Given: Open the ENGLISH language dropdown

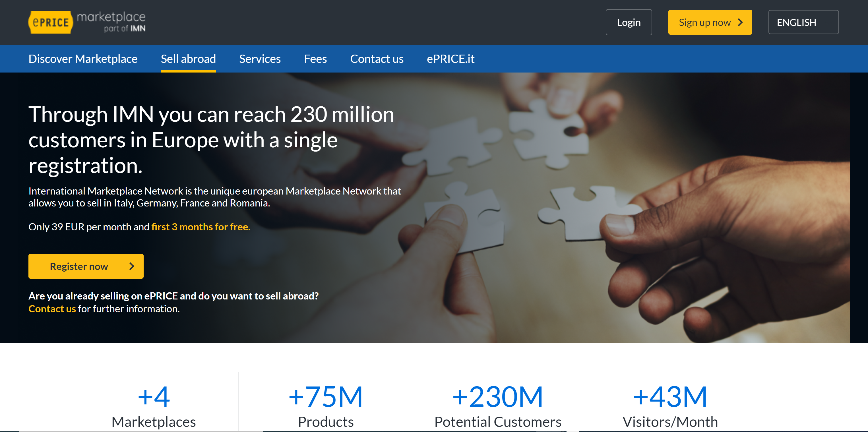Looking at the screenshot, I should (803, 22).
